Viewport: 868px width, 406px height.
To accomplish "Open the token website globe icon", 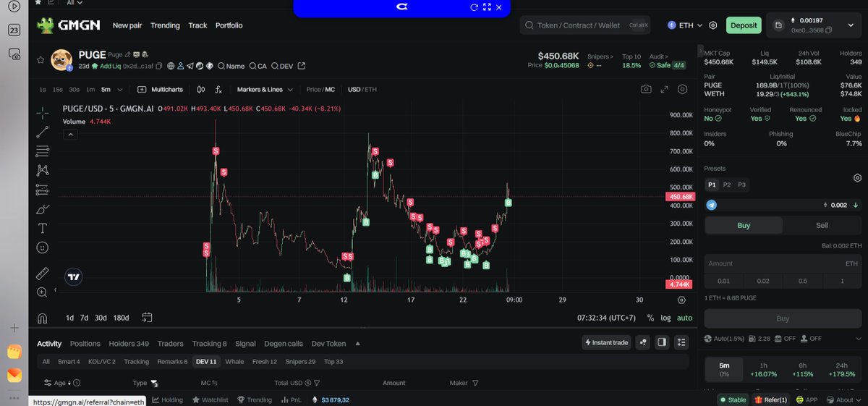I will coord(171,66).
